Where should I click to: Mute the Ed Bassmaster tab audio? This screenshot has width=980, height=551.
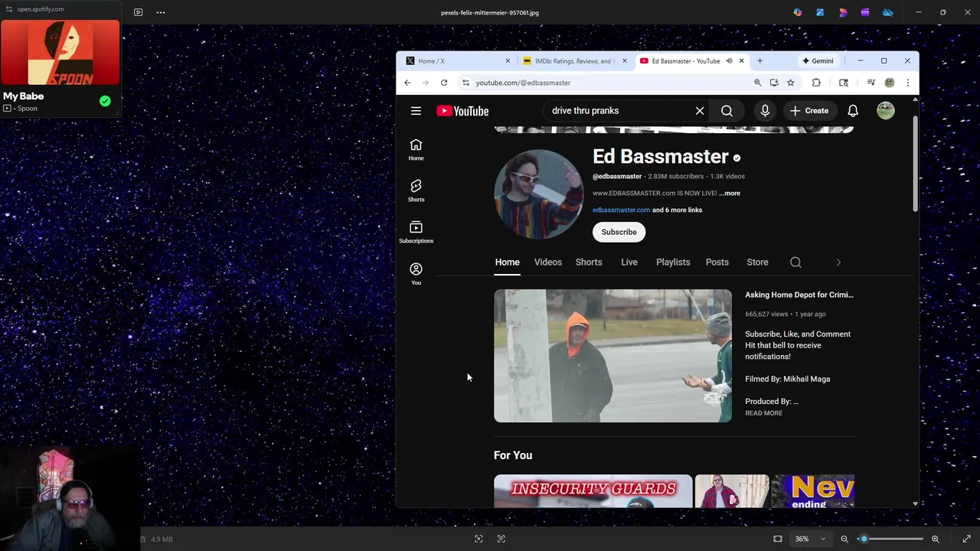tap(729, 60)
